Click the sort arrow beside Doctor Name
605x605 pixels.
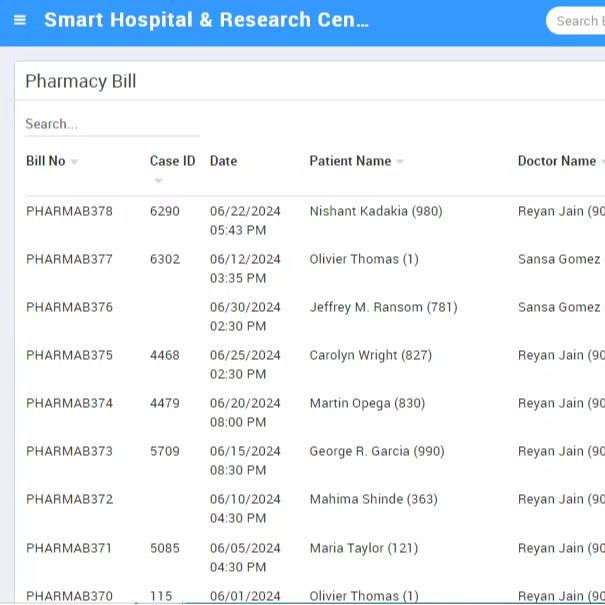point(601,162)
